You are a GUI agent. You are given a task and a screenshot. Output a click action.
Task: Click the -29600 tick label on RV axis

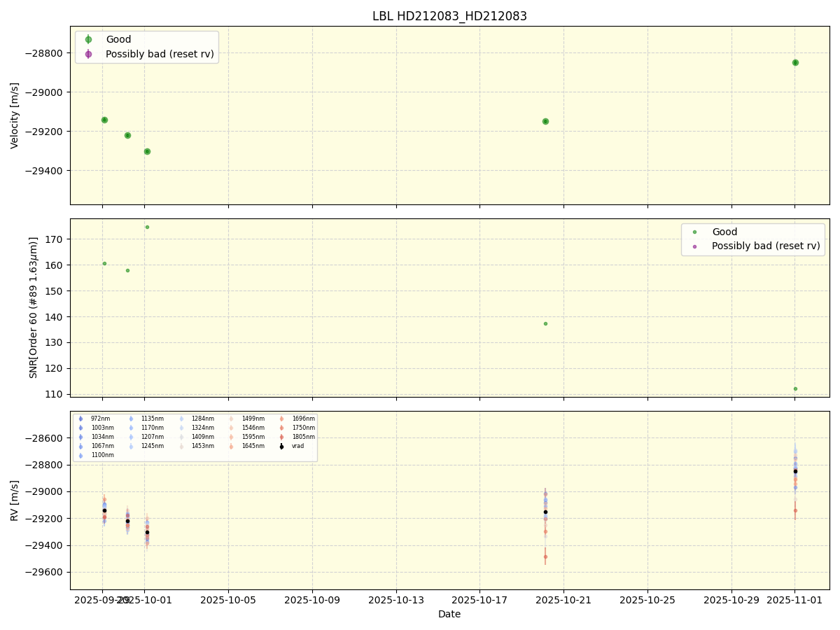[45, 572]
